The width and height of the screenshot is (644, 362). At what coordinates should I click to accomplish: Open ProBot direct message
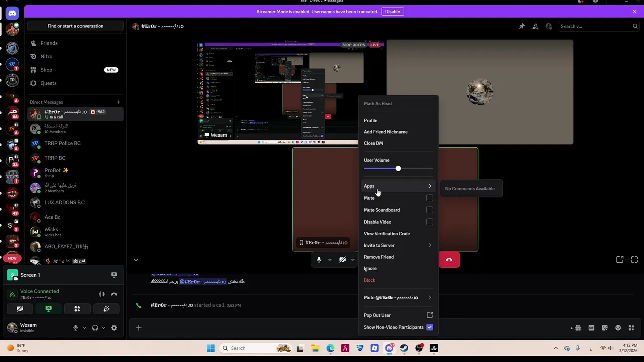[75, 173]
